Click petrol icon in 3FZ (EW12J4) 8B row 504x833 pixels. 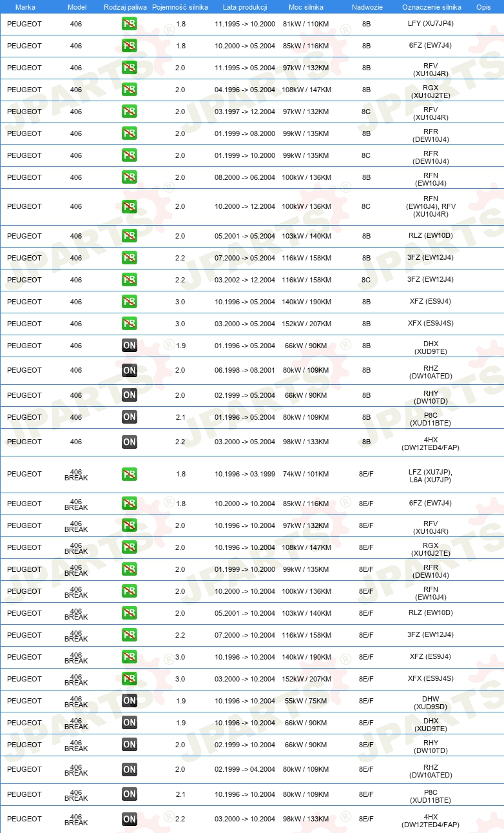tap(129, 258)
